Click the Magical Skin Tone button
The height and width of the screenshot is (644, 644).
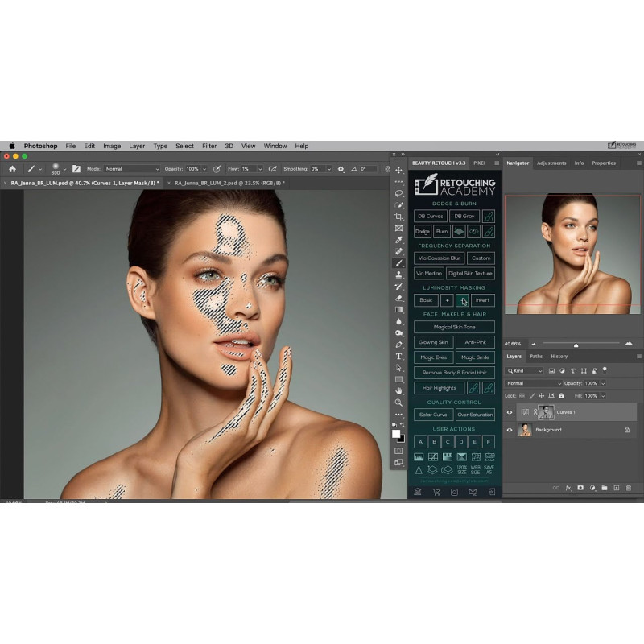pyautogui.click(x=454, y=327)
